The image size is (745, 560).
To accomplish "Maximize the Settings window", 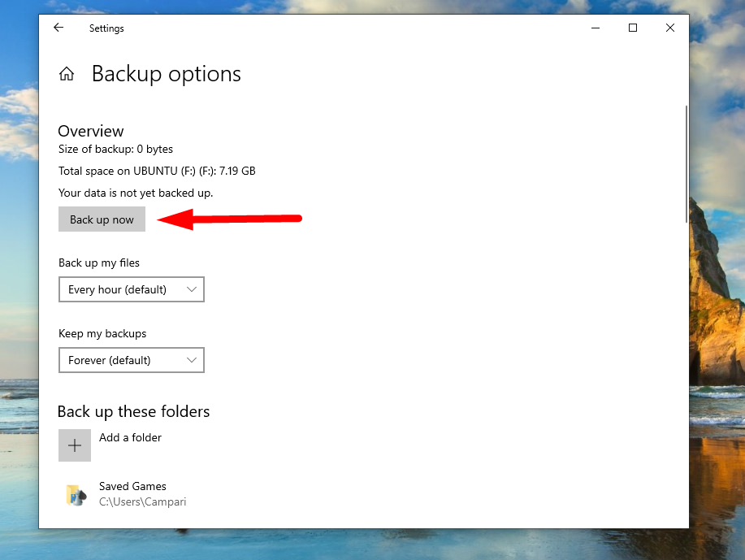I will [633, 28].
